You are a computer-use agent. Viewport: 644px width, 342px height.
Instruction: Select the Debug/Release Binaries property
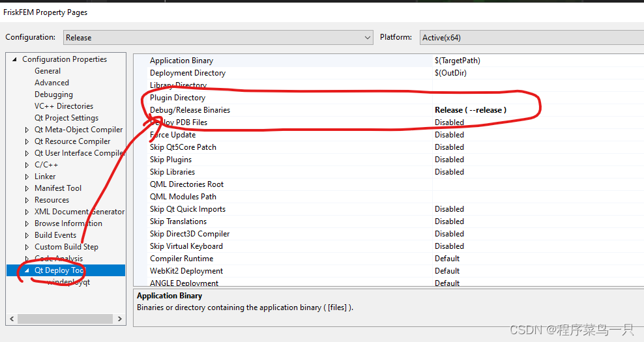190,110
